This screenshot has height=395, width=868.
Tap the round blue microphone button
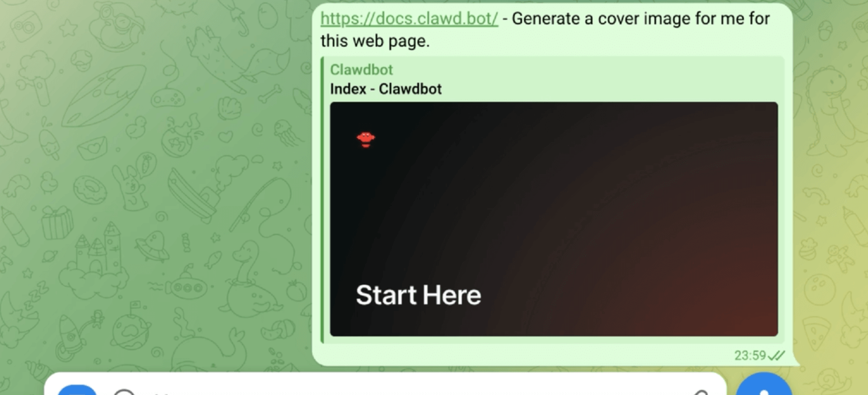coord(764,386)
